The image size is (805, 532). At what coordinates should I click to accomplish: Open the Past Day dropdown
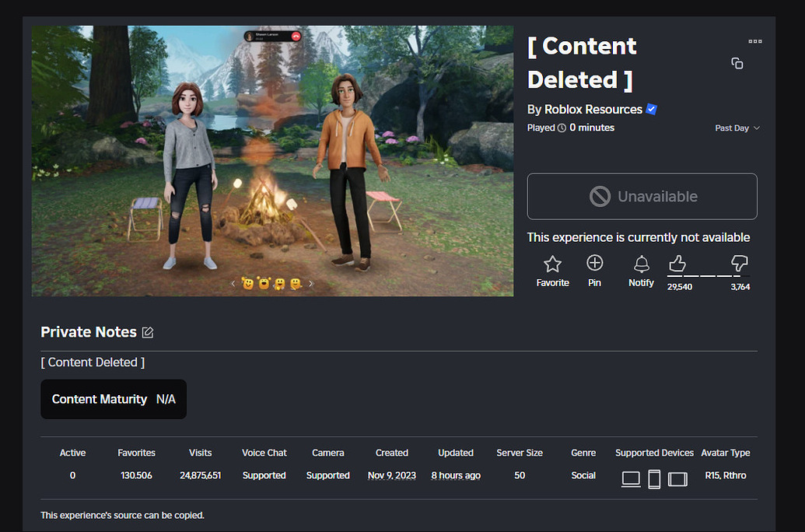coord(736,128)
